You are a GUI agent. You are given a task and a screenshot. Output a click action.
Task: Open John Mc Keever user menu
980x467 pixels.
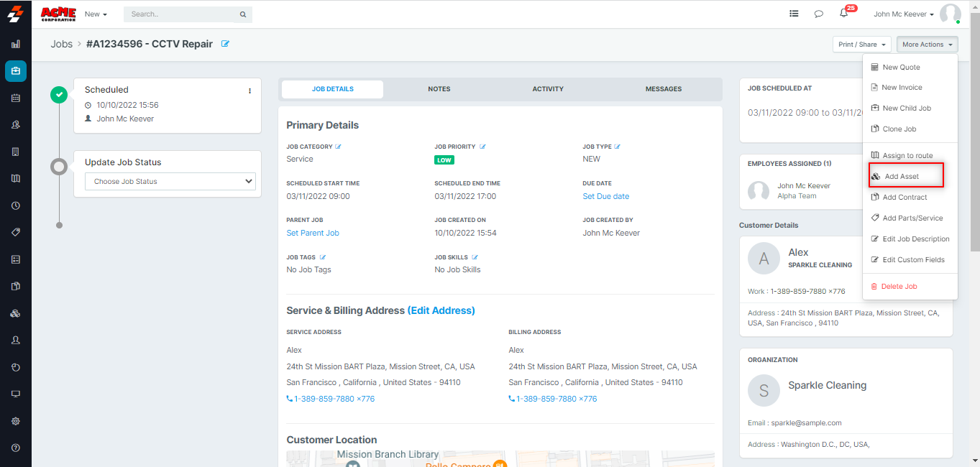click(903, 14)
